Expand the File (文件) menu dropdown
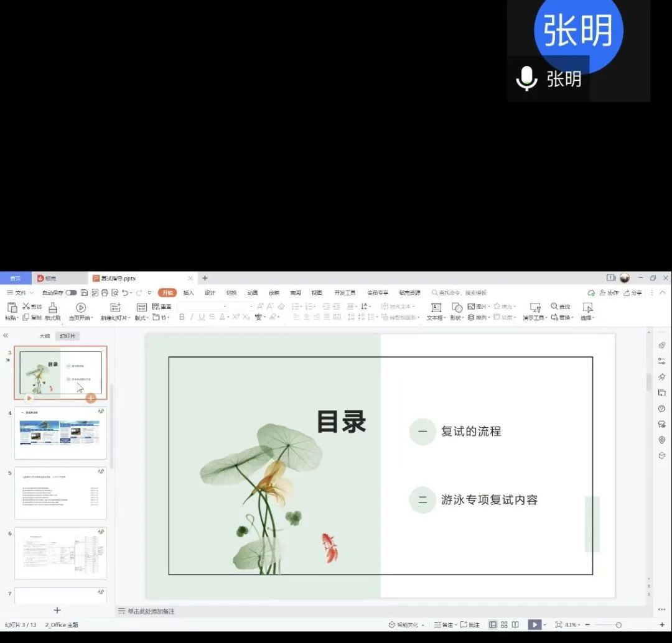This screenshot has height=643, width=672. pos(21,293)
